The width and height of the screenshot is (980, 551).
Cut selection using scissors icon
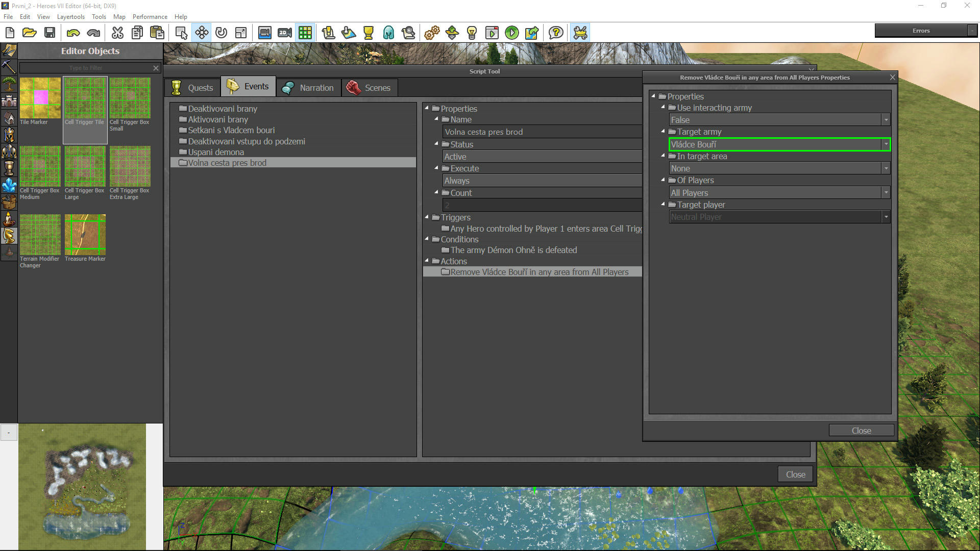pyautogui.click(x=117, y=33)
